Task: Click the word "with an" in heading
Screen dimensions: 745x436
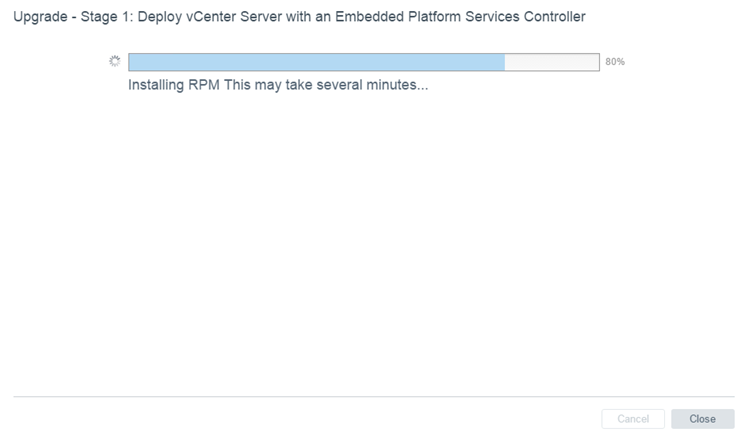Action: coord(308,17)
